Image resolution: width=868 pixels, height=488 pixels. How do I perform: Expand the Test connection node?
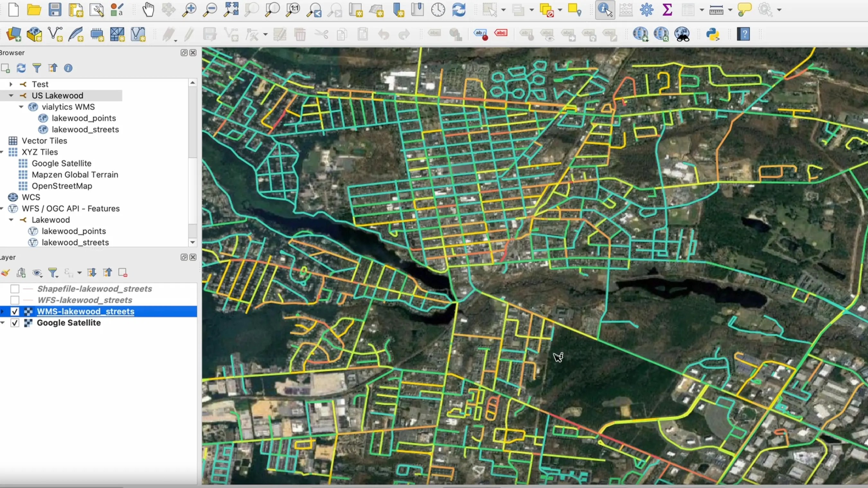click(x=11, y=84)
